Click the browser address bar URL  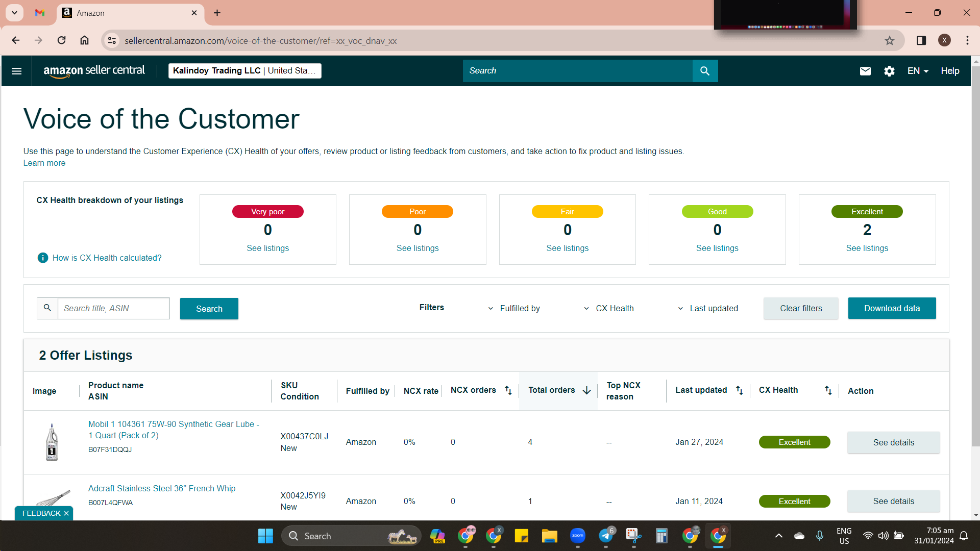tap(261, 40)
